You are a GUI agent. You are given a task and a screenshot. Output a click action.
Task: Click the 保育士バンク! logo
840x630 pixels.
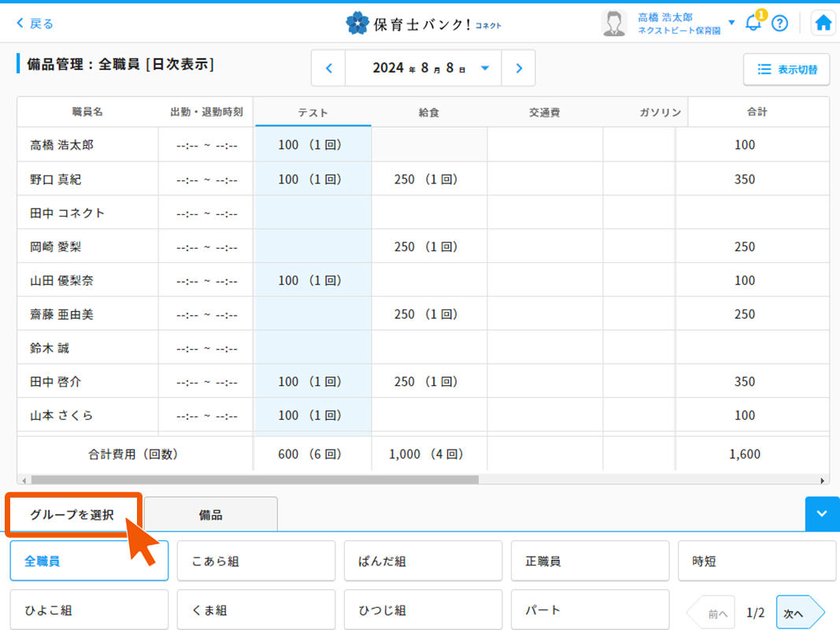[423, 24]
